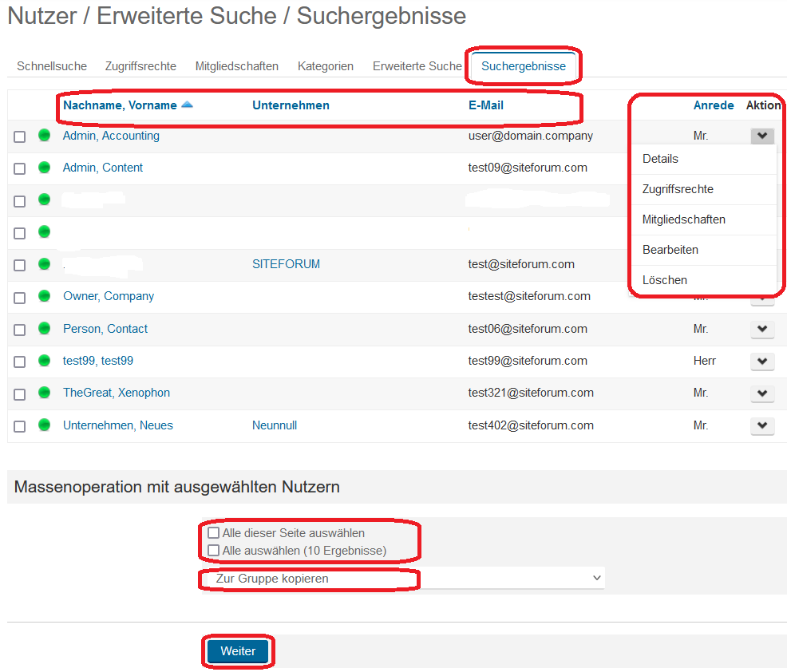Click green status icon for Admin, Content

point(44,168)
